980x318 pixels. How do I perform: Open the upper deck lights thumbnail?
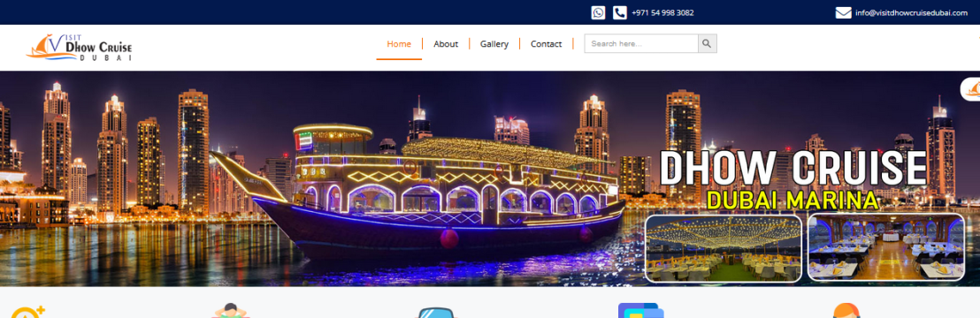(724, 248)
